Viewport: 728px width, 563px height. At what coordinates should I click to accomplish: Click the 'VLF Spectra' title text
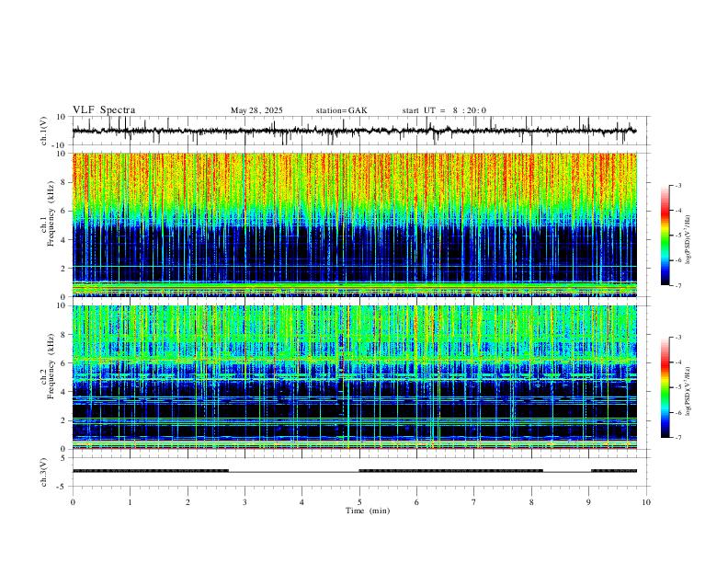click(104, 110)
